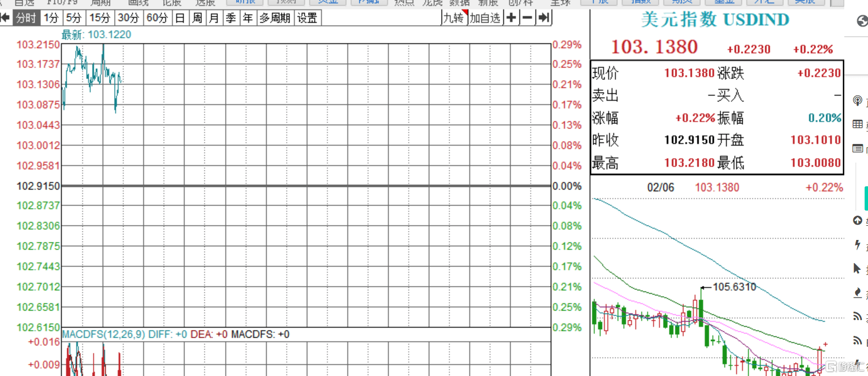The width and height of the screenshot is (868, 376).
Task: Switch to the 分时 intraday tab
Action: point(26,18)
